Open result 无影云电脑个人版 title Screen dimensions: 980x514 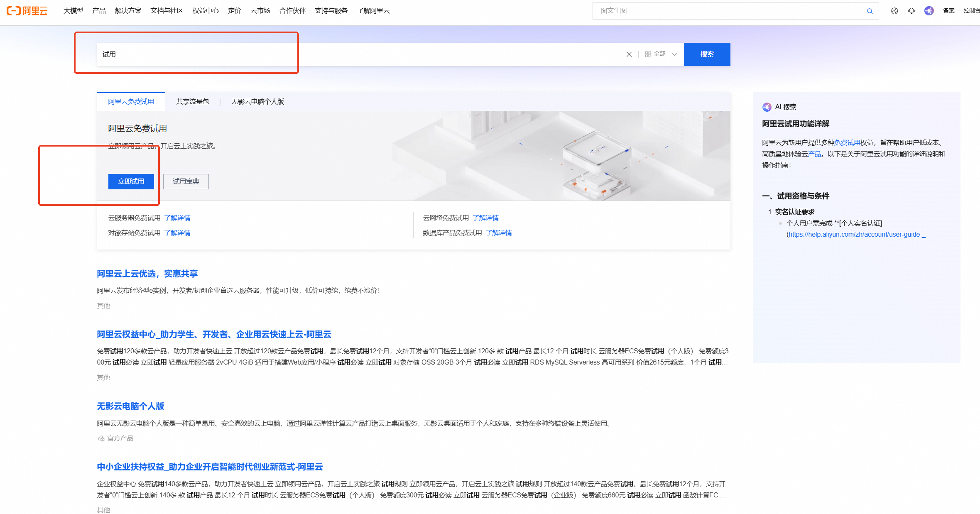coord(130,406)
